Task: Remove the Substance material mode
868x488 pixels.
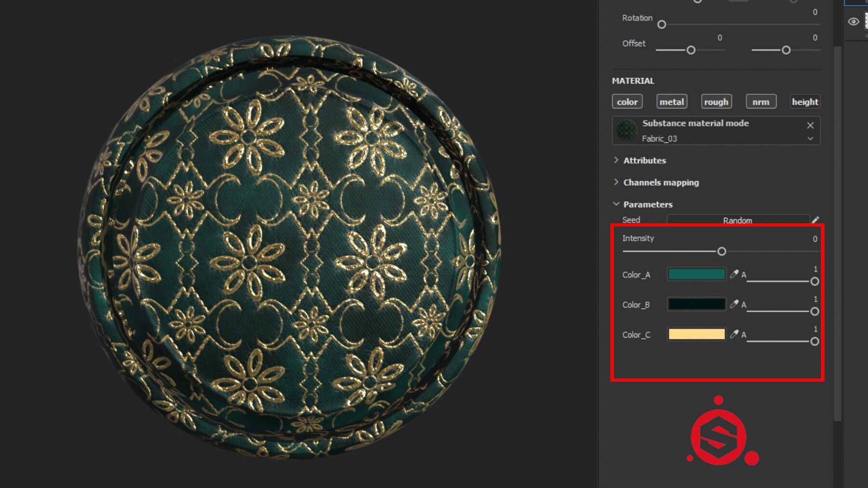Action: point(810,125)
